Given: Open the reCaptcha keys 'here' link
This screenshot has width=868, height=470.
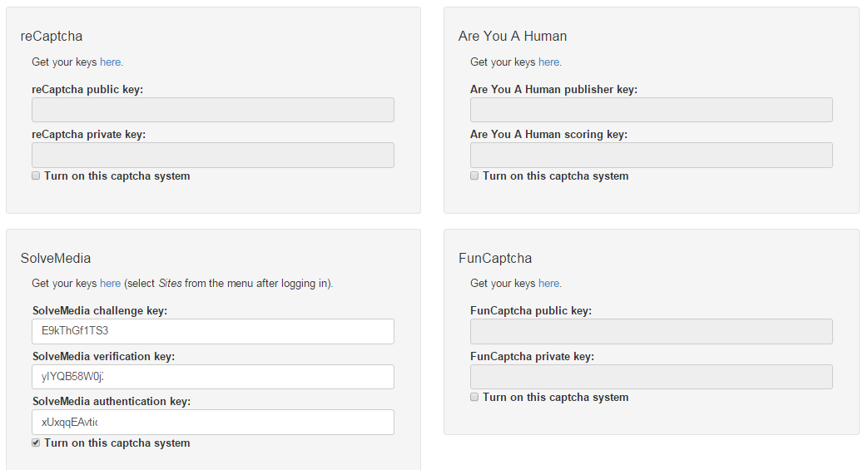Looking at the screenshot, I should pos(110,62).
